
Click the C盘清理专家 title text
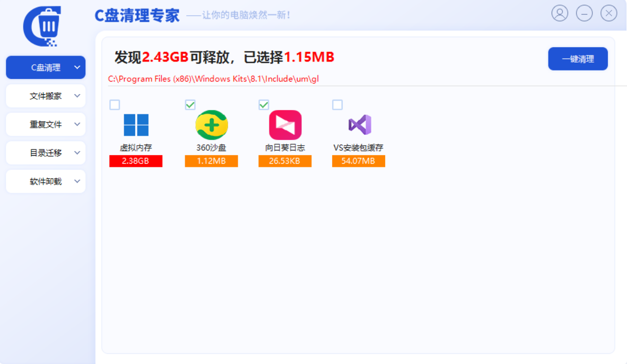pyautogui.click(x=137, y=15)
